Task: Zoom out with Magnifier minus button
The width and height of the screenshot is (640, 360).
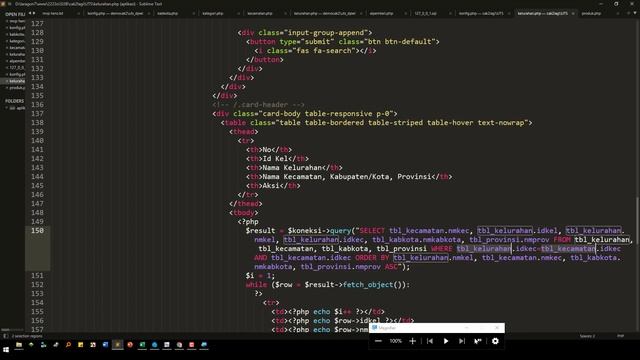Action: click(x=378, y=341)
